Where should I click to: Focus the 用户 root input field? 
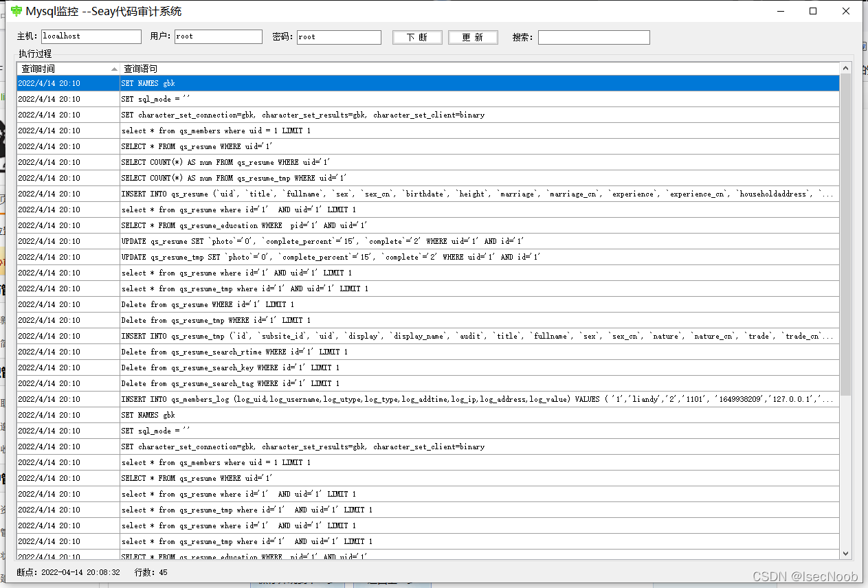click(219, 37)
